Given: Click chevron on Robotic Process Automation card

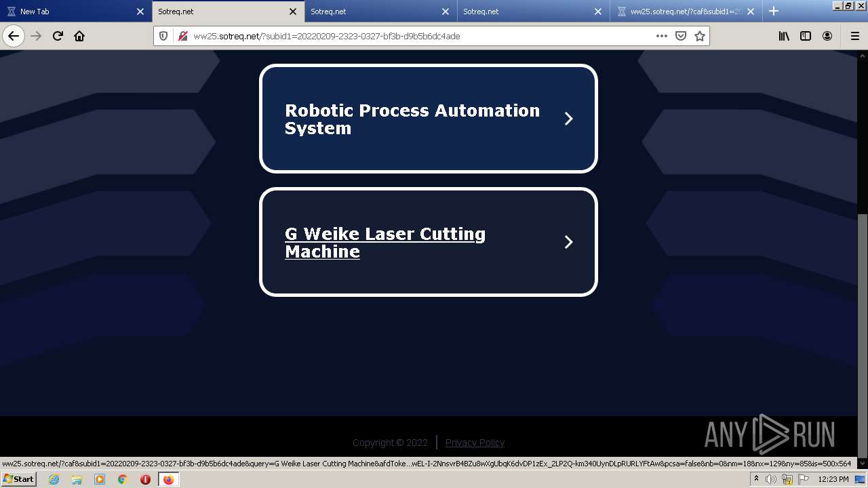Looking at the screenshot, I should (568, 119).
